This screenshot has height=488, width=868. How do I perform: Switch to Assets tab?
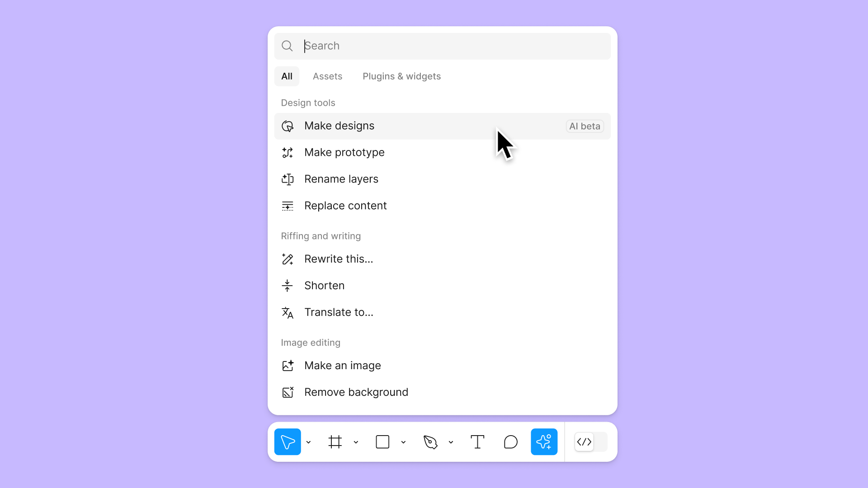pos(328,76)
